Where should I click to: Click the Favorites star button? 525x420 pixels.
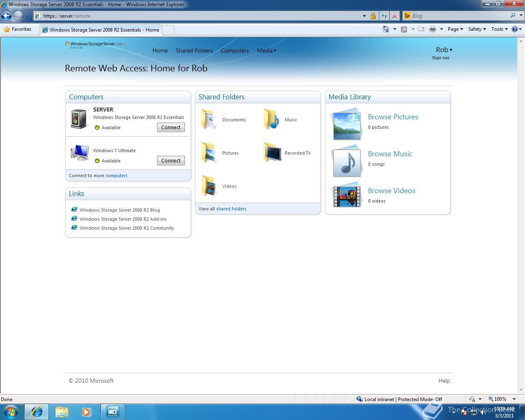18,29
